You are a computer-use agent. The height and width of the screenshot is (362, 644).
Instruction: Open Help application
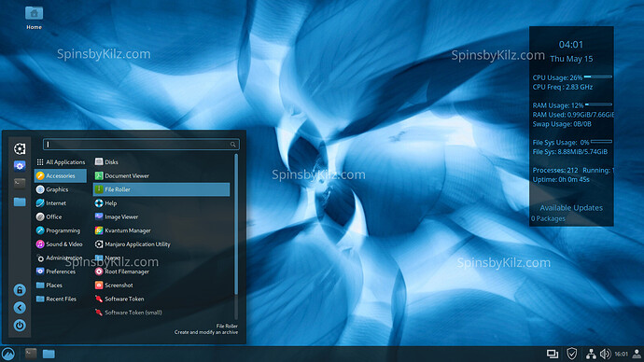[x=161, y=203]
